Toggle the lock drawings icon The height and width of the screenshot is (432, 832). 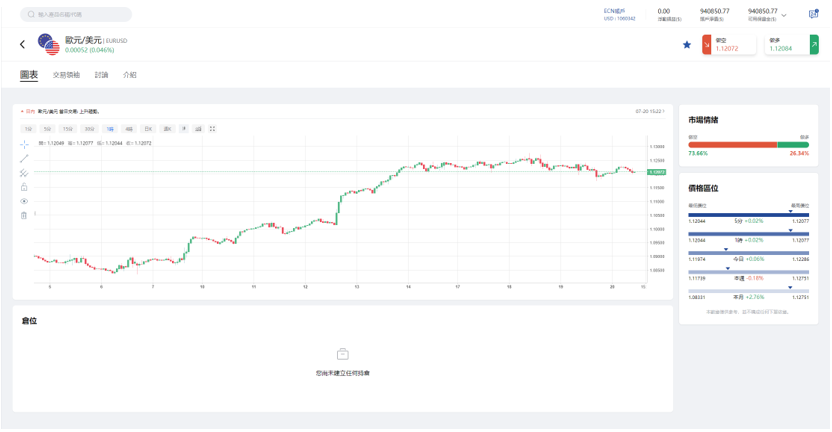click(24, 187)
